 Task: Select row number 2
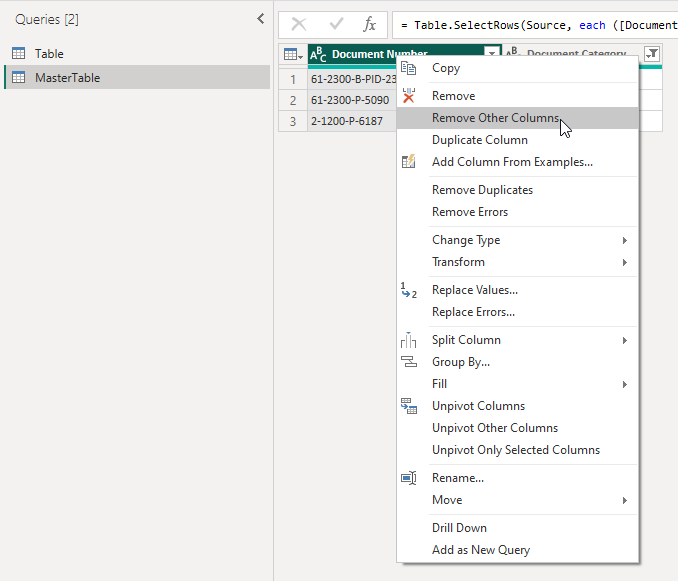[293, 100]
